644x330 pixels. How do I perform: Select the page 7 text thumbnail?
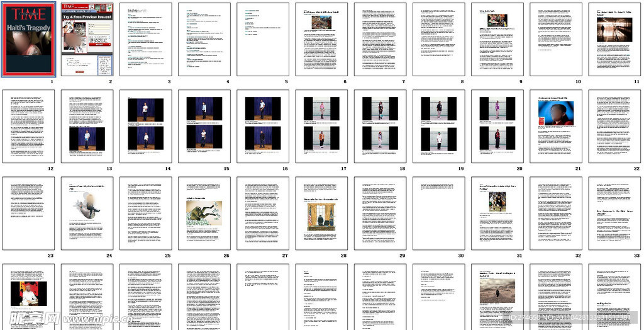tap(380, 40)
